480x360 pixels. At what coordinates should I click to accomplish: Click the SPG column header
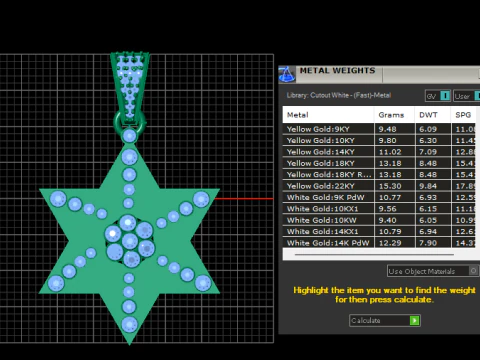coord(463,115)
